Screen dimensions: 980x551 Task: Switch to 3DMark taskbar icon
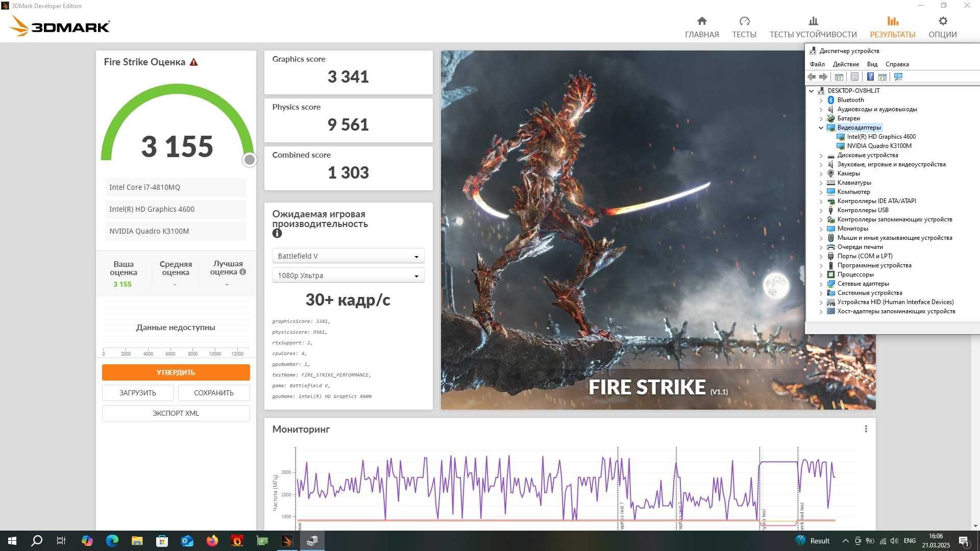point(287,541)
